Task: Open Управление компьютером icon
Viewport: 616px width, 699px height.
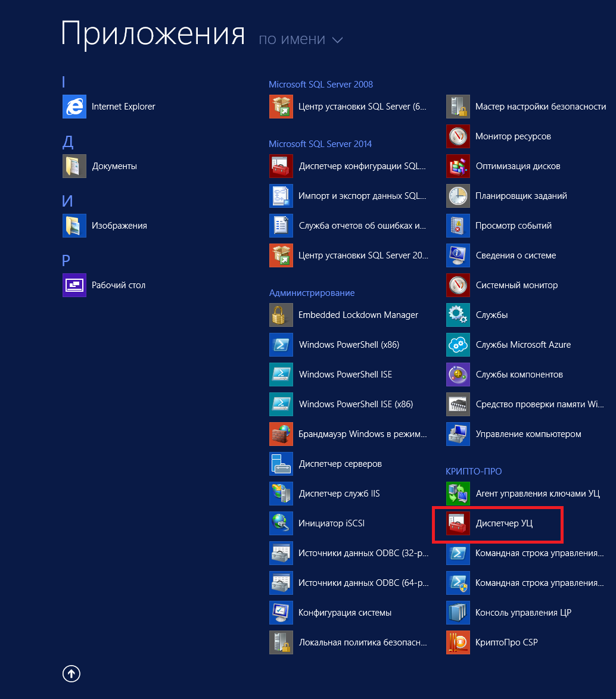Action: click(x=458, y=434)
